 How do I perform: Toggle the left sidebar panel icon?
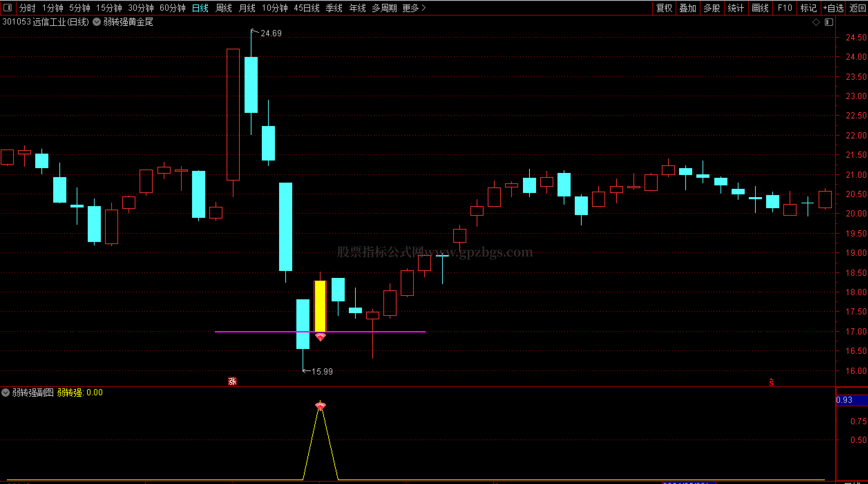[x=8, y=8]
